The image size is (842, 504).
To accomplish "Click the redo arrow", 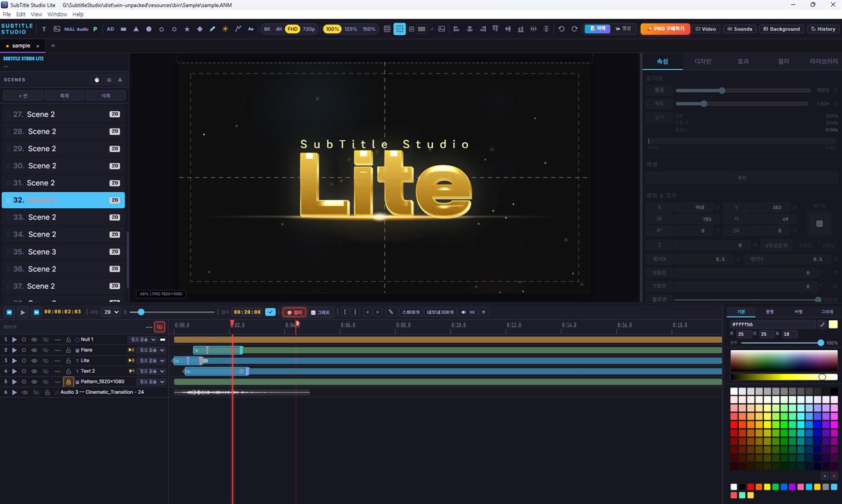I will coord(574,29).
